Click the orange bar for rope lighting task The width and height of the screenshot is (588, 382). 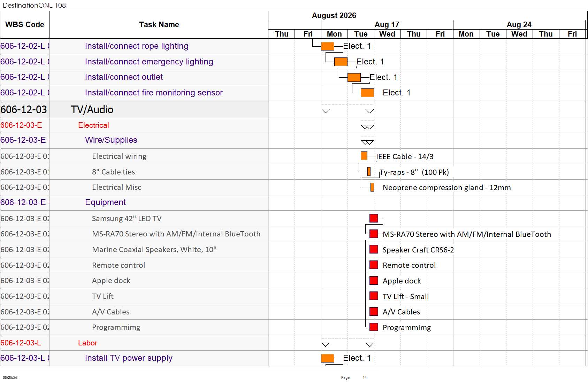pyautogui.click(x=328, y=46)
